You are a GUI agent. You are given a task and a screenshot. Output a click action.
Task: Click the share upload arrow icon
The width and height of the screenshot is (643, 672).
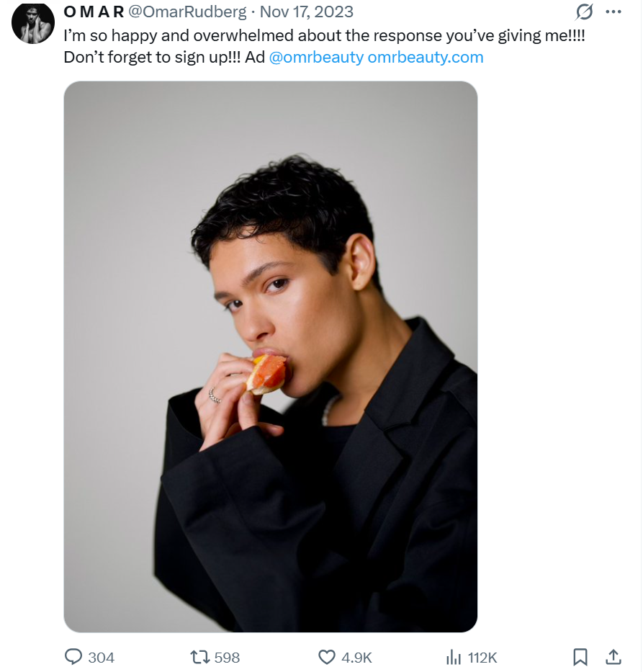click(x=613, y=657)
